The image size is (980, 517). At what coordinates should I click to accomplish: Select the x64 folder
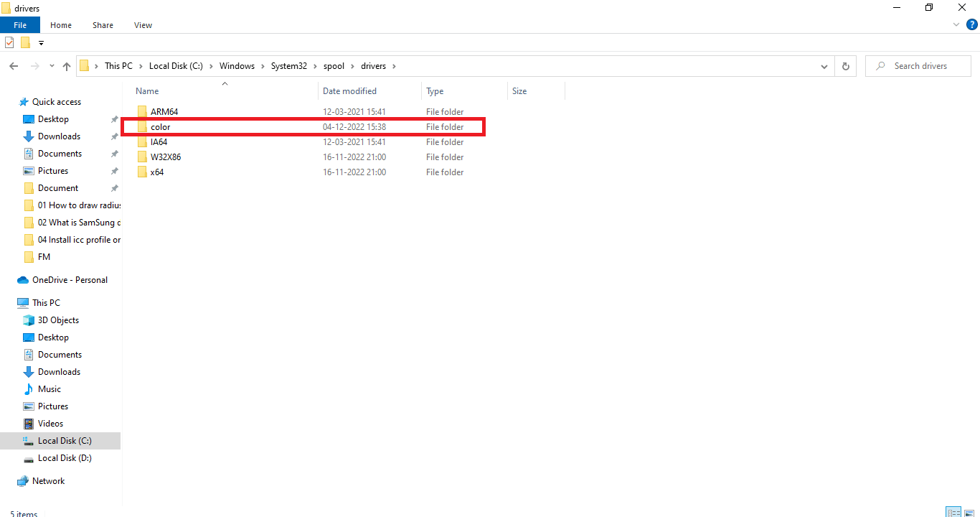coord(157,172)
